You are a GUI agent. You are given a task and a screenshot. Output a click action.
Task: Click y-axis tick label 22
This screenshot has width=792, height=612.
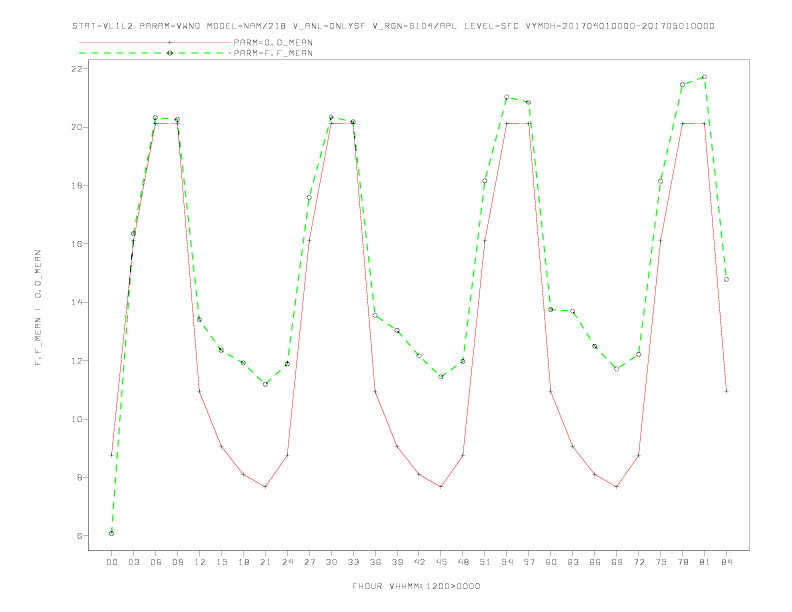[77, 68]
